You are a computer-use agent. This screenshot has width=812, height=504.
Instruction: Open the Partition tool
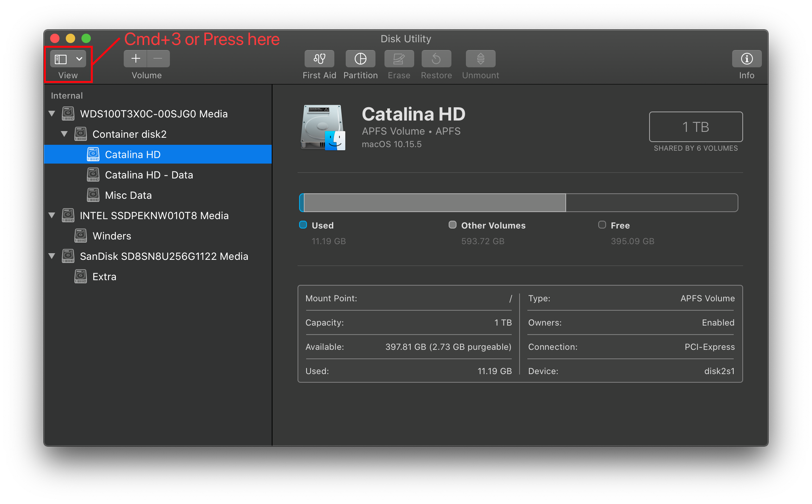tap(360, 59)
